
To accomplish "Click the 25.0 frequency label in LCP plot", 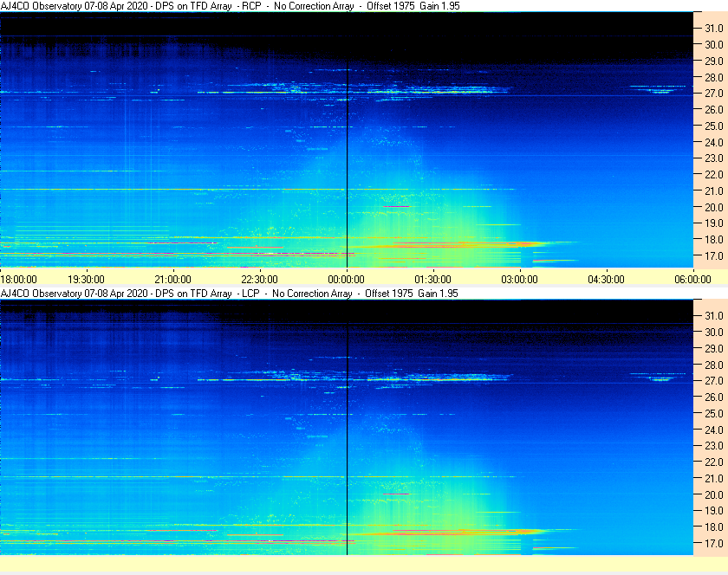I will pyautogui.click(x=714, y=413).
